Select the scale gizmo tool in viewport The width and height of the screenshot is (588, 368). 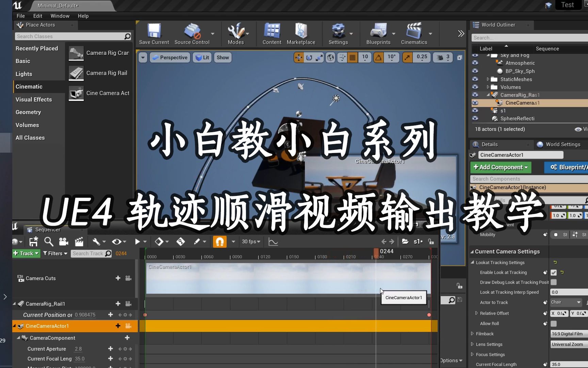(x=319, y=58)
